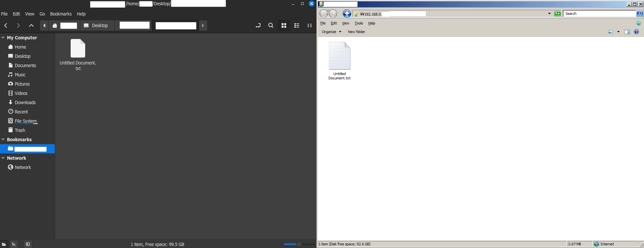Open Edit menu in Explorer
Image resolution: width=644 pixels, height=248 pixels.
pyautogui.click(x=334, y=23)
